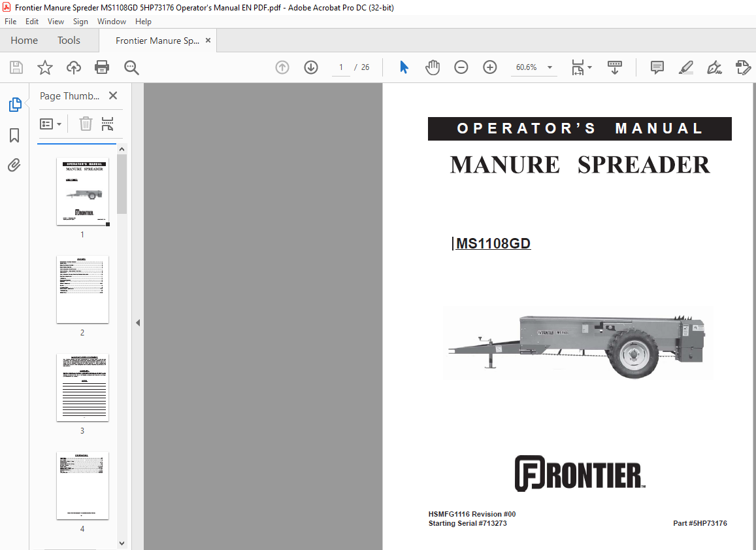Open the Sign menu
Viewport: 756px width, 550px height.
point(80,21)
